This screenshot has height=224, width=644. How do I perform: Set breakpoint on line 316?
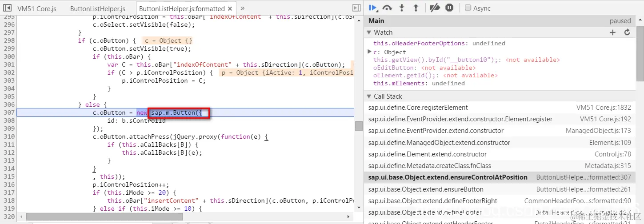pyautogui.click(x=9, y=184)
